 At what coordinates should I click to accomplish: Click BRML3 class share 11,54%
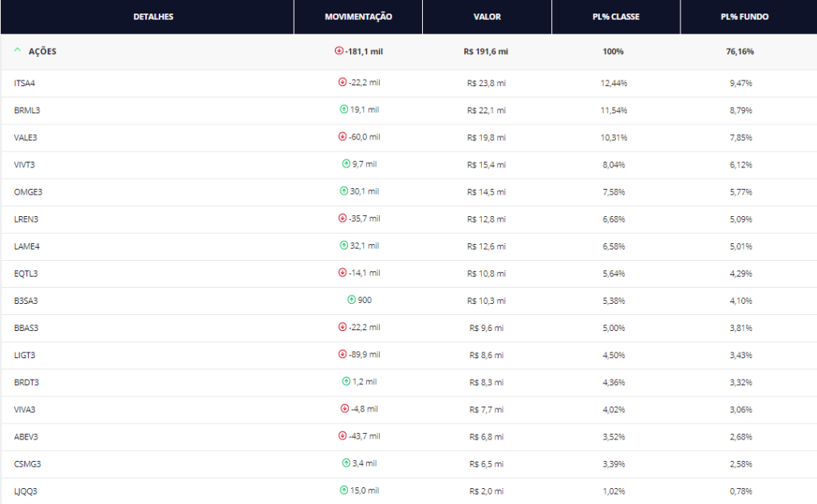(x=614, y=110)
